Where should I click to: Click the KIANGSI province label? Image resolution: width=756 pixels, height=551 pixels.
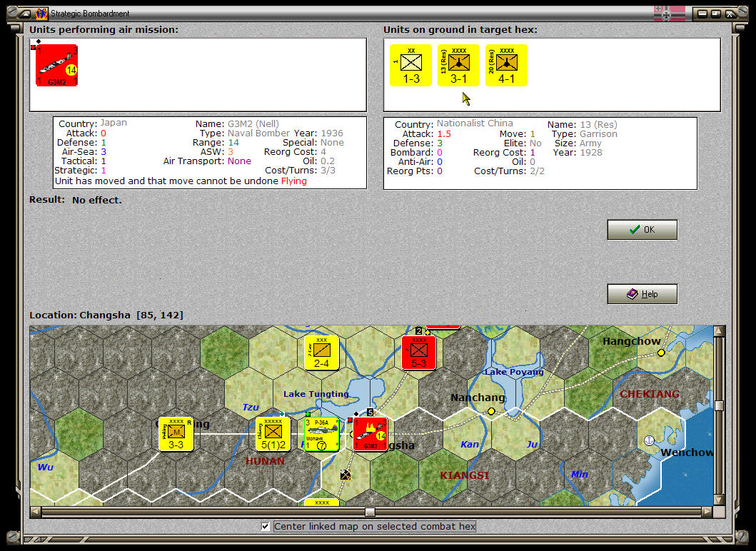tap(464, 475)
